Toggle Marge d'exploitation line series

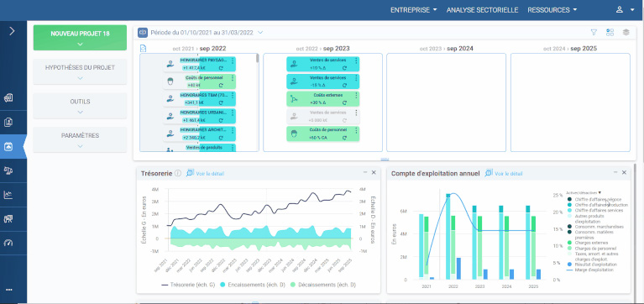(590, 270)
